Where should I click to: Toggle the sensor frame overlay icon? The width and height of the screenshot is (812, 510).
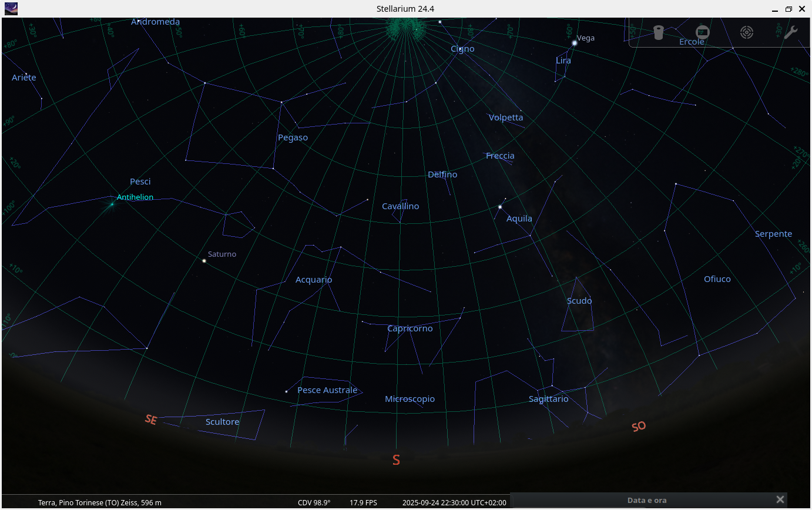(702, 32)
